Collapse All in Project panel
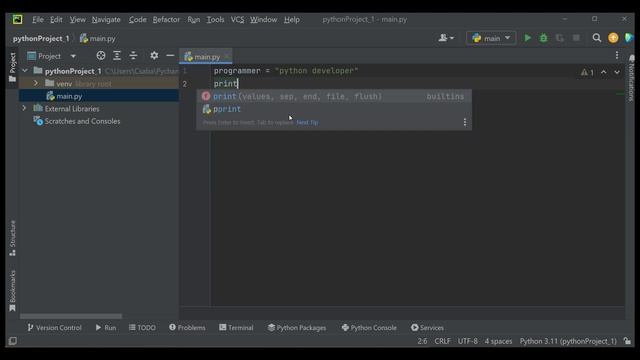 (x=133, y=56)
